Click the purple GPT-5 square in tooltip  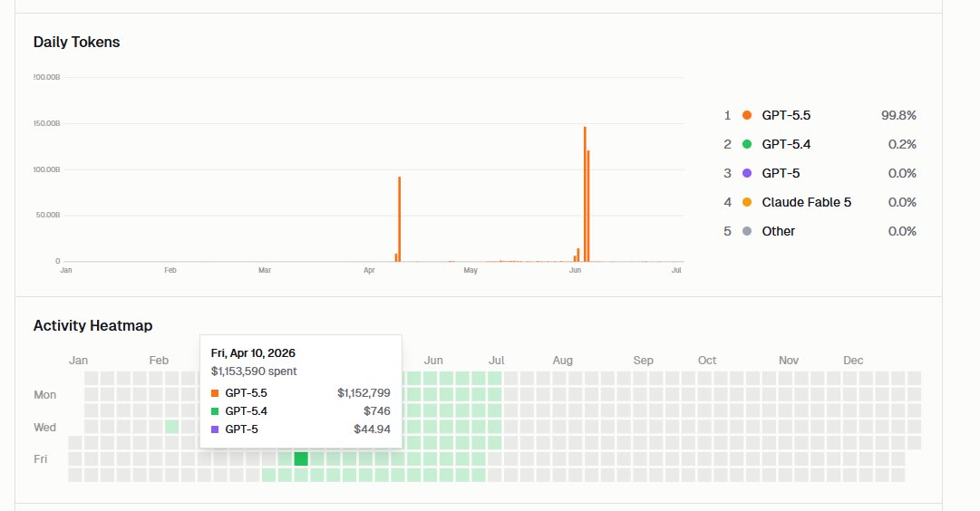pyautogui.click(x=215, y=429)
